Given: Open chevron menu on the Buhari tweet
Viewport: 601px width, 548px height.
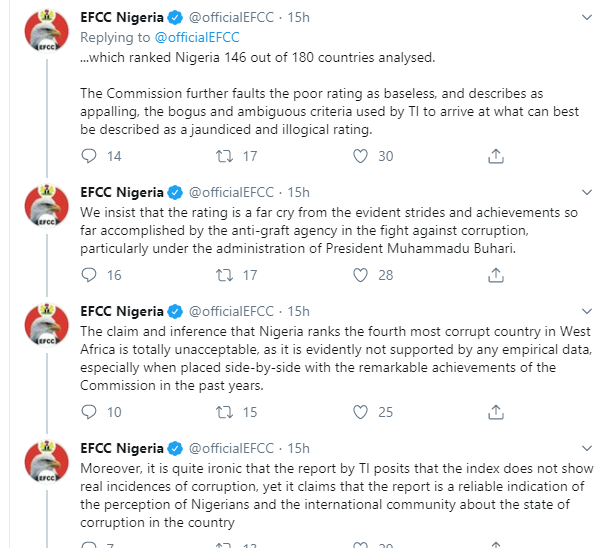Looking at the screenshot, I should [587, 192].
